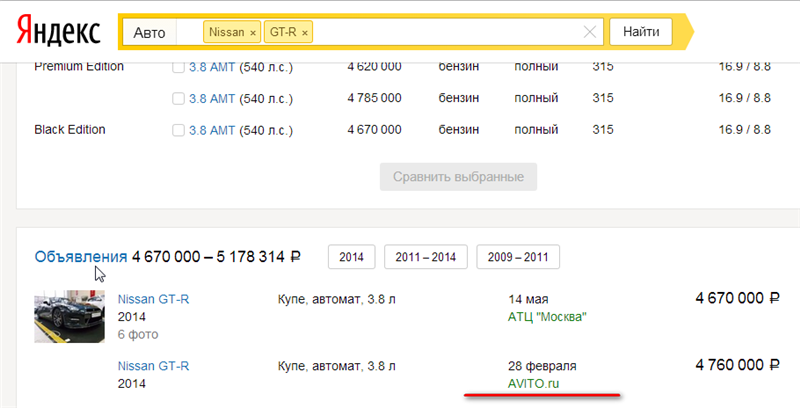Clear the search field with X icon

point(590,32)
